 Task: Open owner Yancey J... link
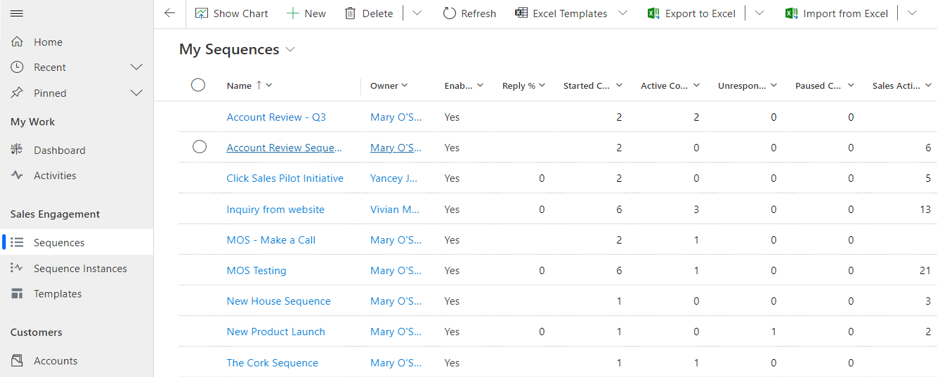pos(394,178)
